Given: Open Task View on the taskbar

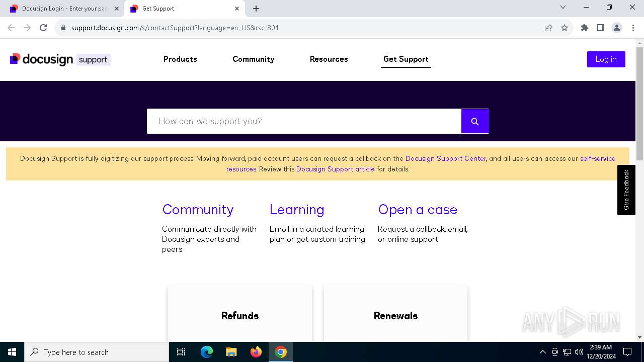Looking at the screenshot, I should 181,352.
